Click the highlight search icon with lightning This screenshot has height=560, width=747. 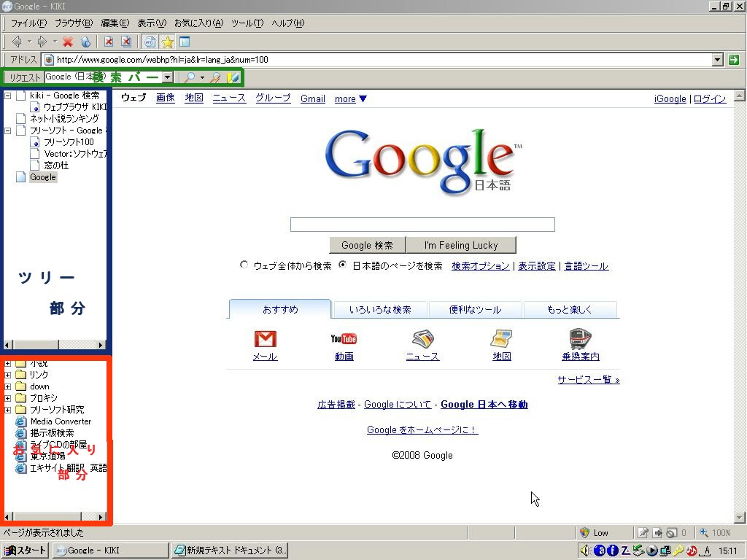coord(216,77)
